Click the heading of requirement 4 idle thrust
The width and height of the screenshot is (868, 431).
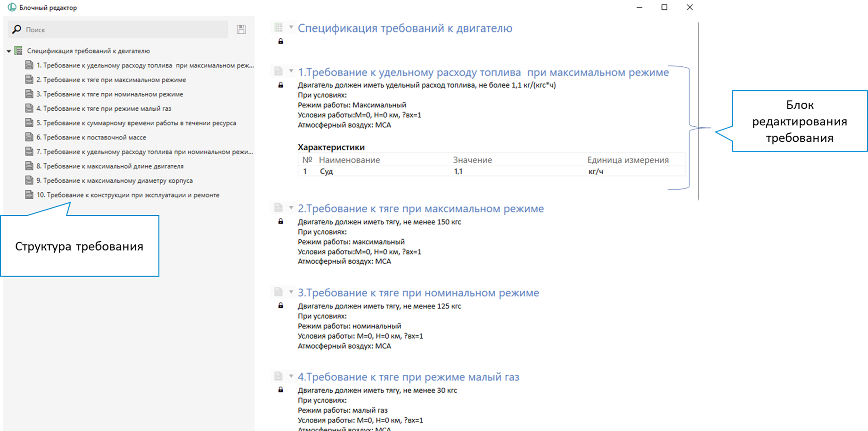(x=408, y=377)
